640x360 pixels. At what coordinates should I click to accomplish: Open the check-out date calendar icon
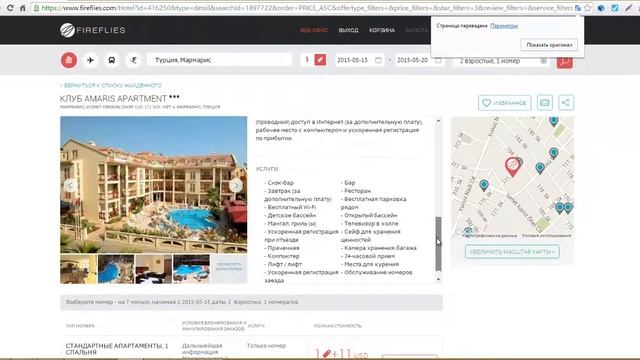tap(438, 60)
